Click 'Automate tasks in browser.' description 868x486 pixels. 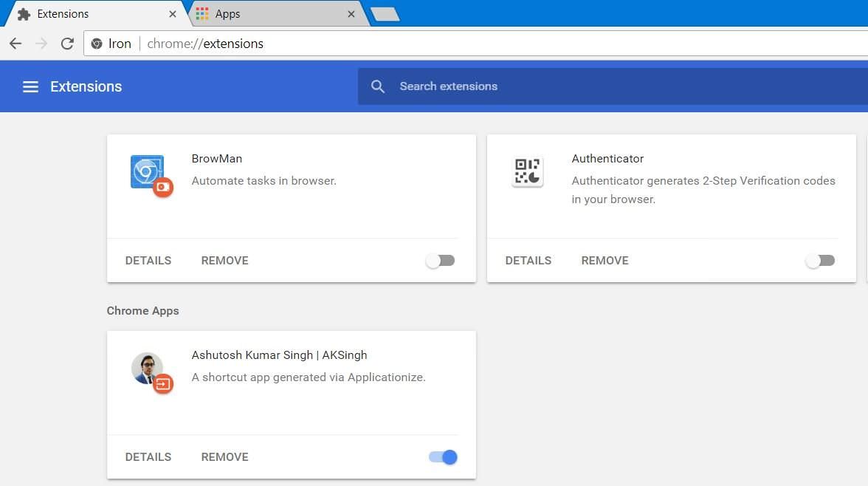(x=264, y=181)
